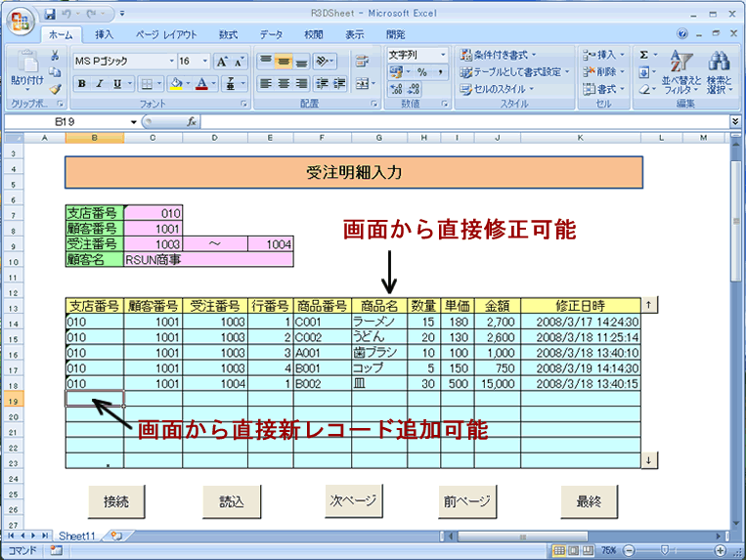The width and height of the screenshot is (746, 560).
Task: Toggle Italic formatting
Action: coord(100,84)
